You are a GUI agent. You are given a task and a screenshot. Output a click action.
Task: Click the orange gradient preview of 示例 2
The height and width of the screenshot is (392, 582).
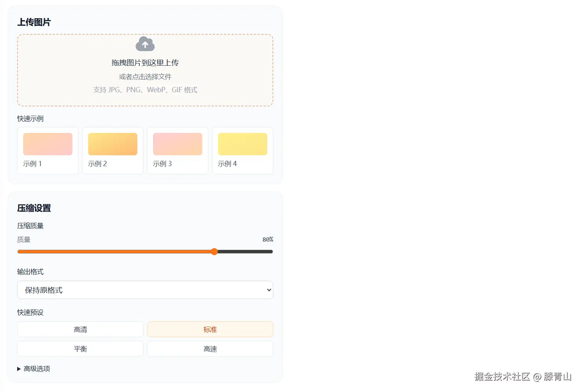pos(112,144)
